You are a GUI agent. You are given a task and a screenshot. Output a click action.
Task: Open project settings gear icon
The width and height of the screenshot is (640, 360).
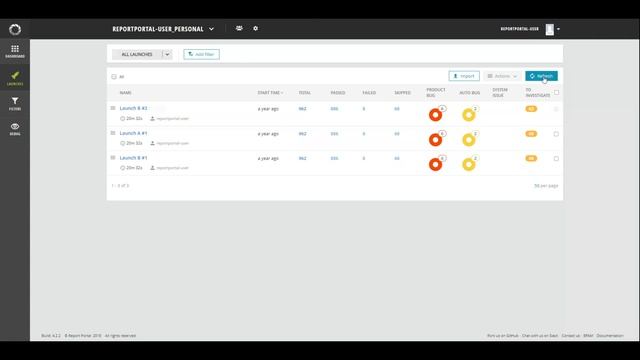[x=256, y=29]
